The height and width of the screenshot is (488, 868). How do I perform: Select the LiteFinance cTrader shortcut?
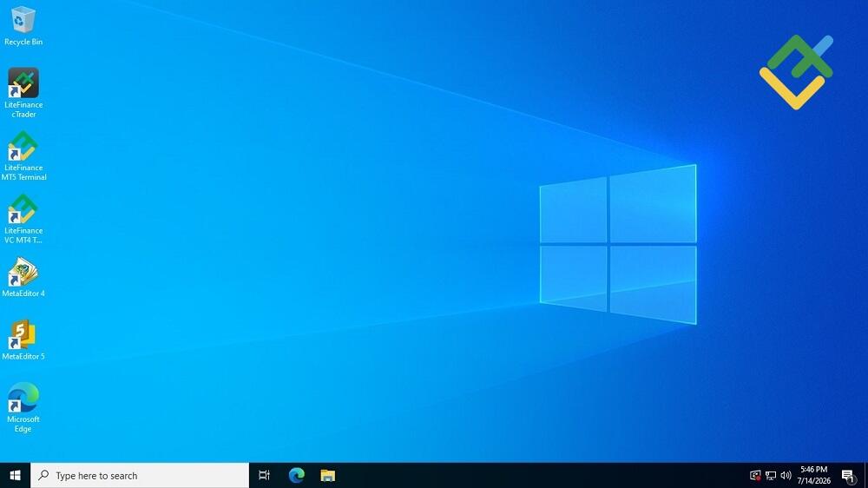coord(23,93)
